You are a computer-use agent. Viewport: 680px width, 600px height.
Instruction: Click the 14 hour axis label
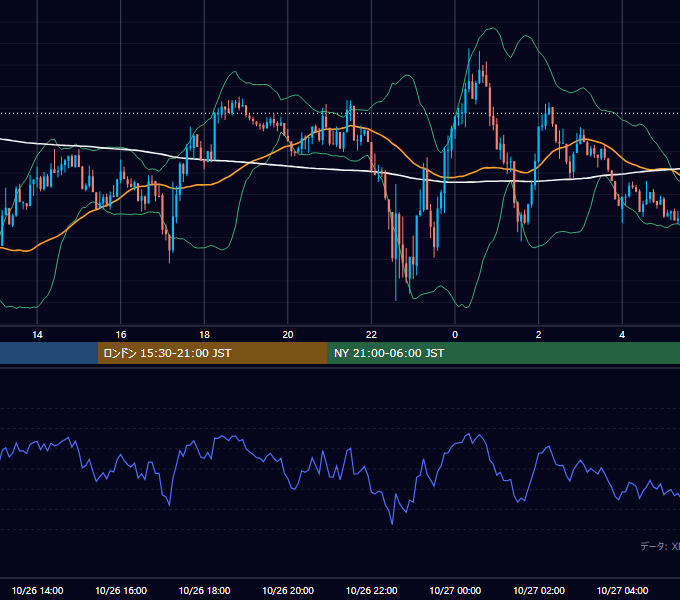tap(37, 335)
